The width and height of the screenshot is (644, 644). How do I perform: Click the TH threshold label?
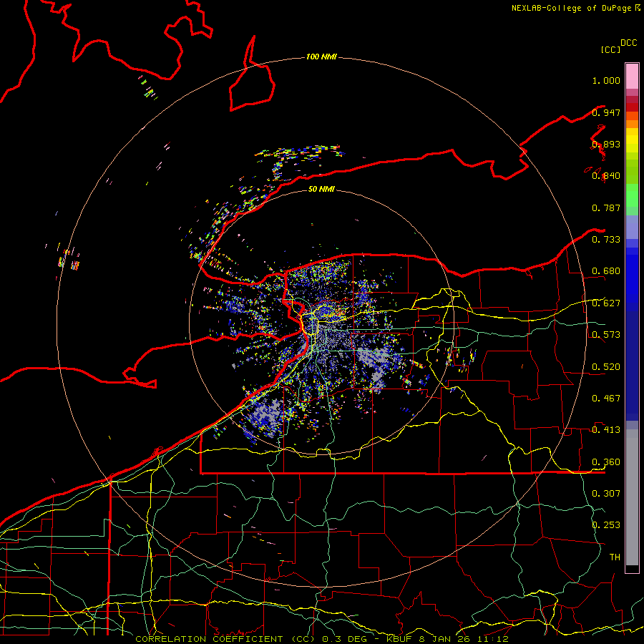click(615, 557)
